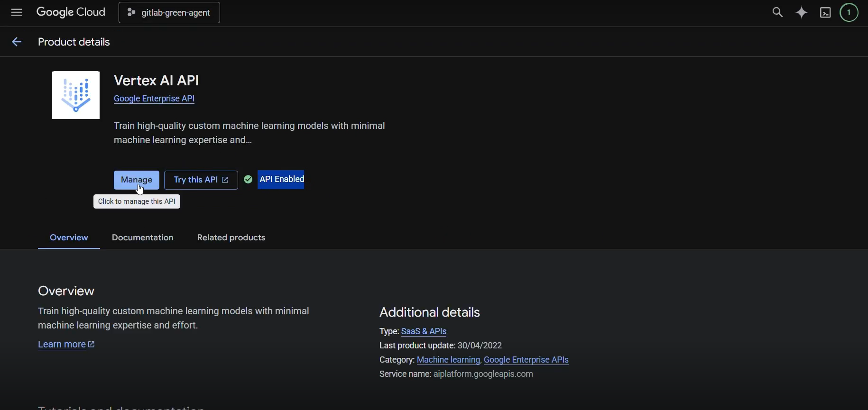Image resolution: width=868 pixels, height=410 pixels.
Task: Open Gemini AI sparkle assistant
Action: click(x=802, y=13)
